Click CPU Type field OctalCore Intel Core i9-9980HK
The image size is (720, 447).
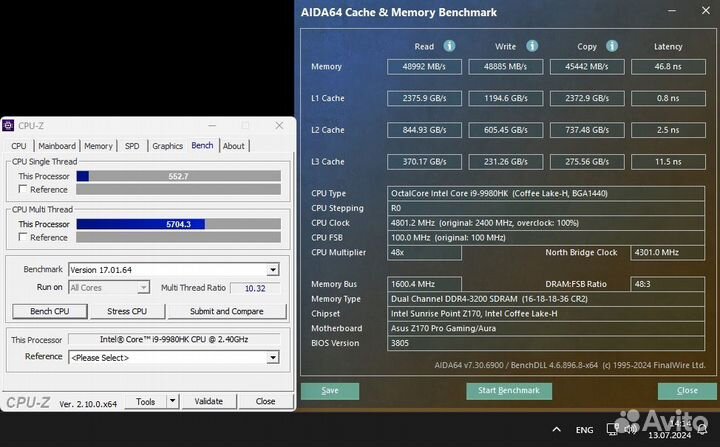click(546, 193)
